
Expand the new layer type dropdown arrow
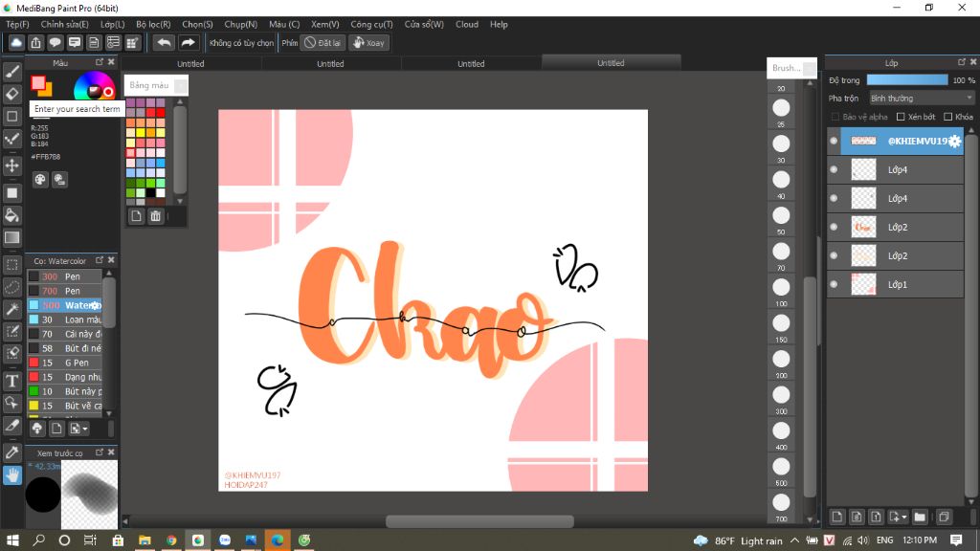coord(904,518)
